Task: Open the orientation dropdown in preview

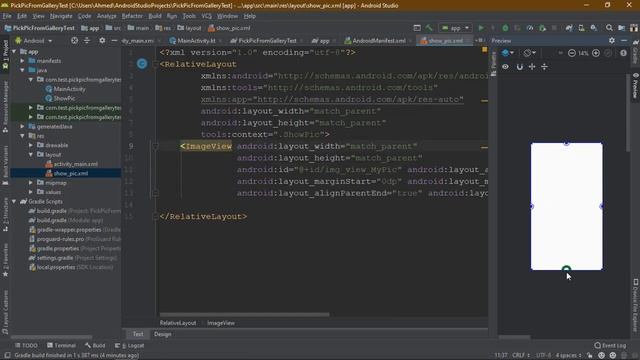Action: [530, 53]
